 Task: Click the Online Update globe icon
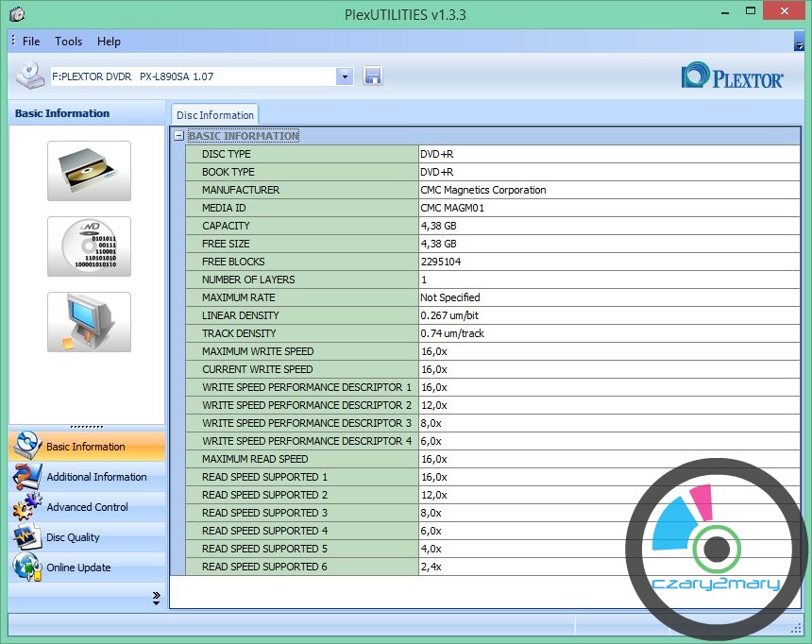click(x=26, y=568)
